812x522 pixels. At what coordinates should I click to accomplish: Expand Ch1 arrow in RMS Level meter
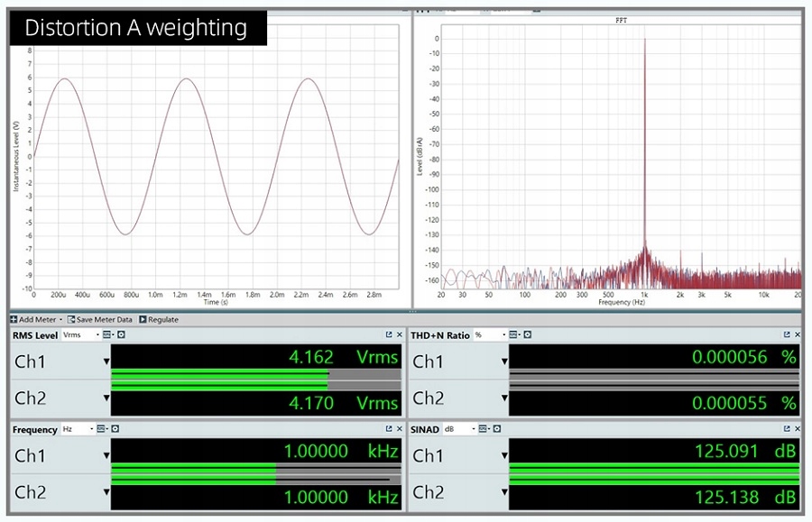pos(106,362)
